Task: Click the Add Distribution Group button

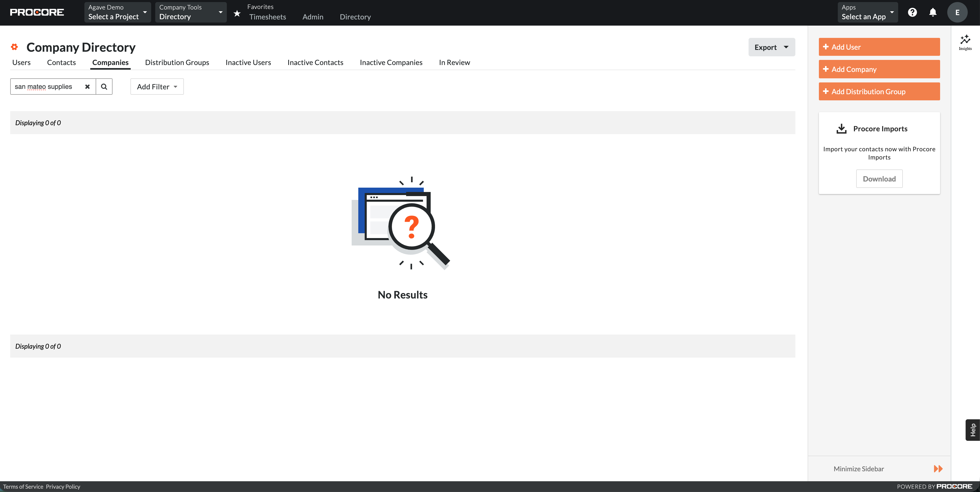Action: tap(879, 91)
